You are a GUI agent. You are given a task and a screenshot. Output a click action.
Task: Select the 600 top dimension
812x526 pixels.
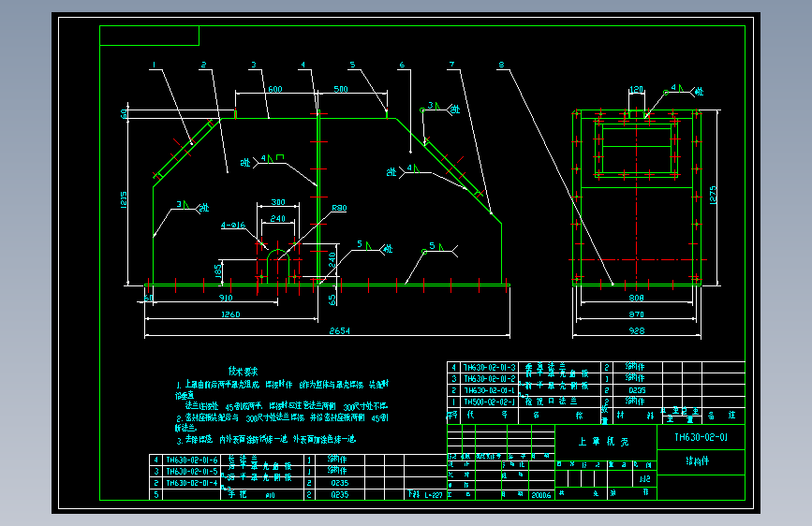[275, 89]
